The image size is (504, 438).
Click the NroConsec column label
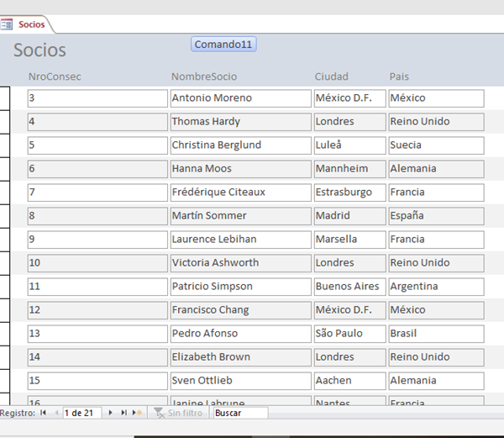pos(55,77)
